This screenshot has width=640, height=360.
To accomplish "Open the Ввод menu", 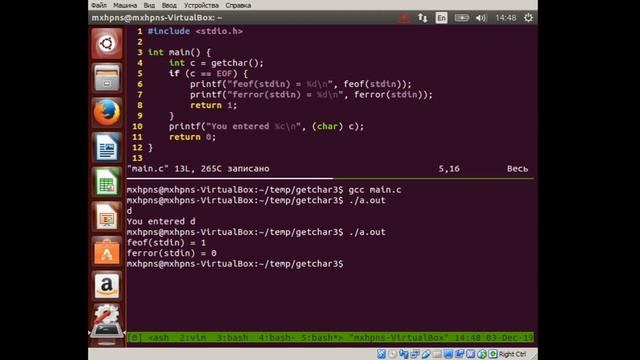I will 169,5.
